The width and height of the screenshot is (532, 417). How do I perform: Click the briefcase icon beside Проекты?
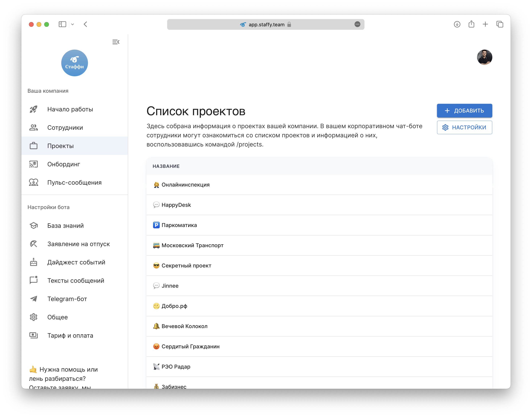[x=33, y=146]
